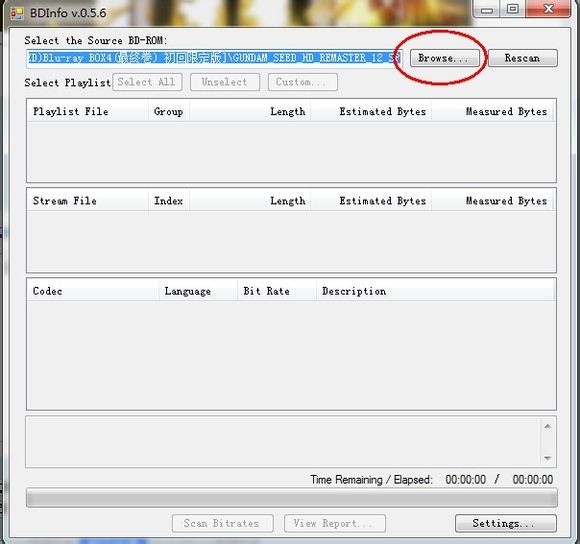This screenshot has width=580, height=544.
Task: Open the Settings... dialog
Action: point(505,523)
